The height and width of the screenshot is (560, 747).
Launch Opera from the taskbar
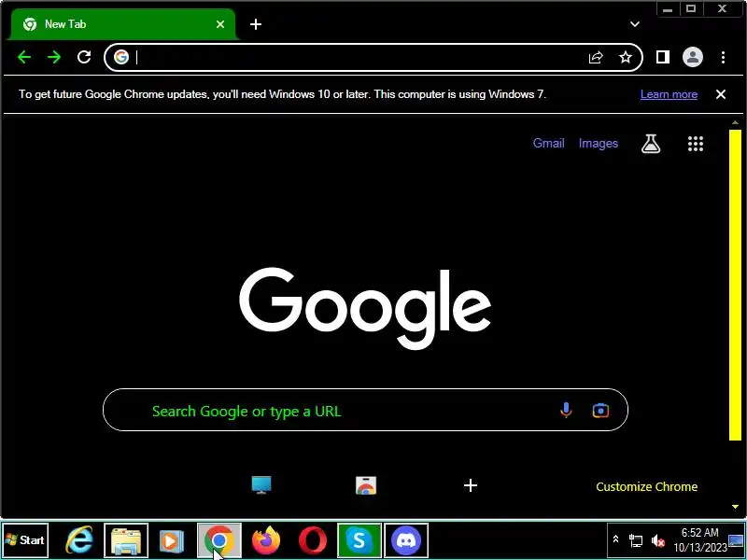click(313, 540)
